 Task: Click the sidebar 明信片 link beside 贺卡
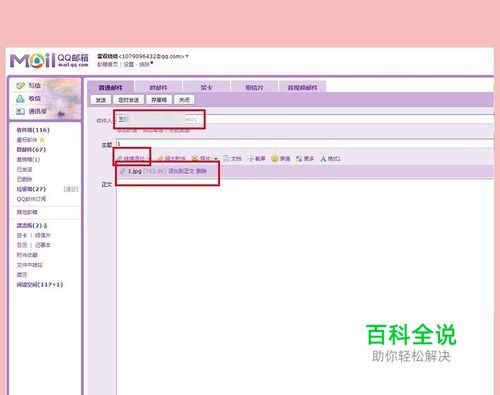[43, 235]
